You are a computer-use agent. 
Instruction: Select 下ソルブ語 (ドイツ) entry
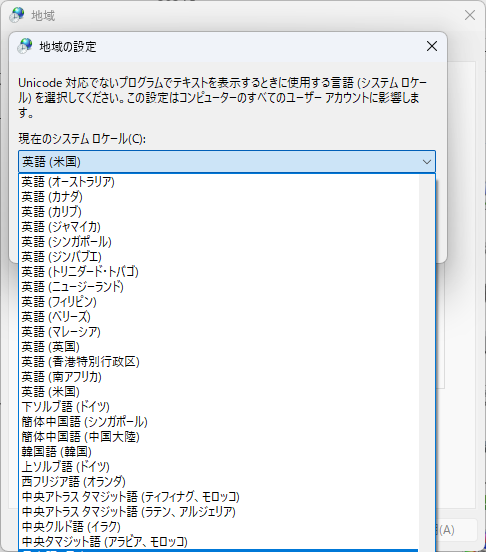[219, 407]
